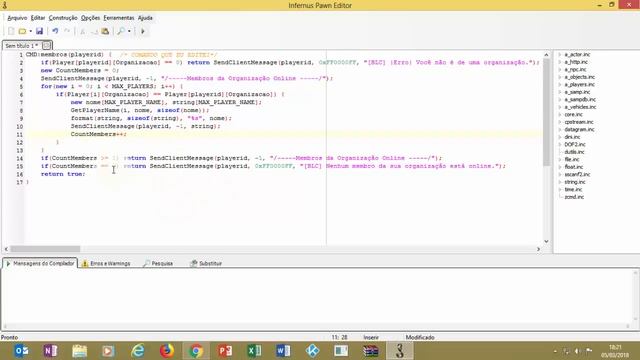Viewport: 640px width, 360px height.
Task: Click the redo toolbar icon
Action: (x=67, y=31)
